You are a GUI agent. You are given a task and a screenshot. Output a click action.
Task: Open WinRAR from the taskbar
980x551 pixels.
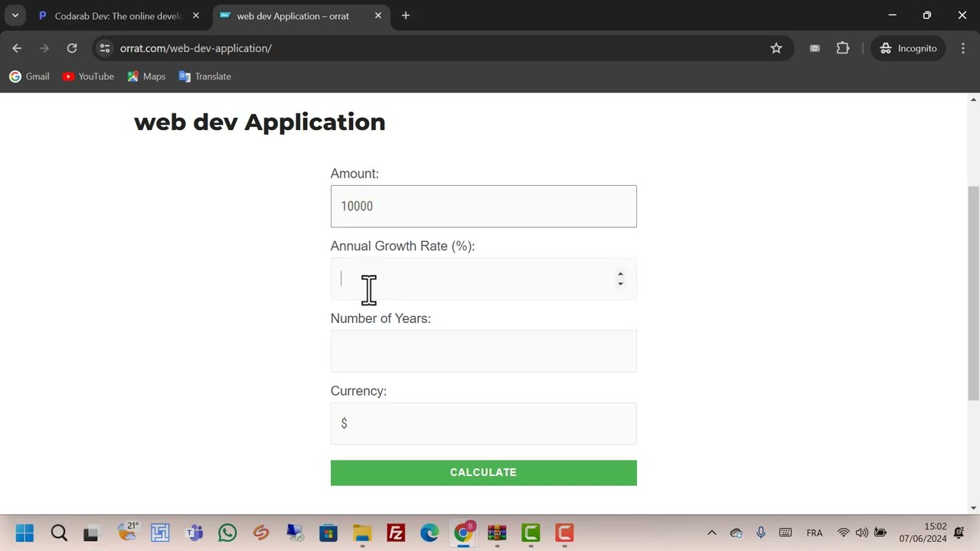[497, 533]
